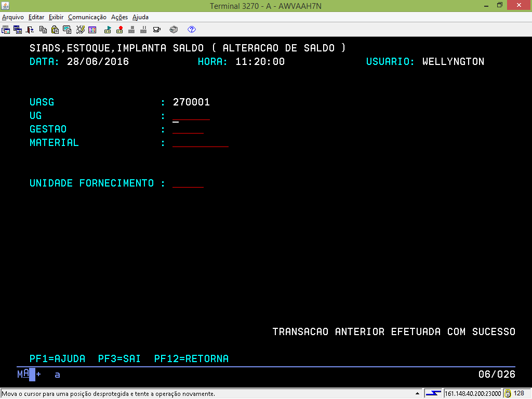Restore down the Terminal 3270 window
This screenshot has width=532, height=399.
(x=500, y=5)
